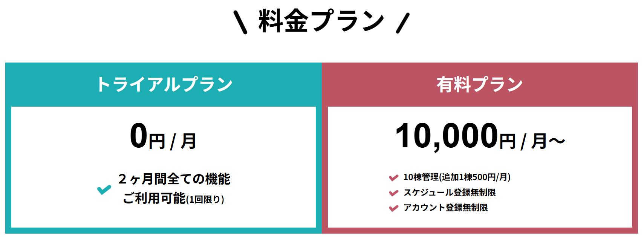
Task: Click the slash mark right of 料金プラン
Action: point(402,23)
